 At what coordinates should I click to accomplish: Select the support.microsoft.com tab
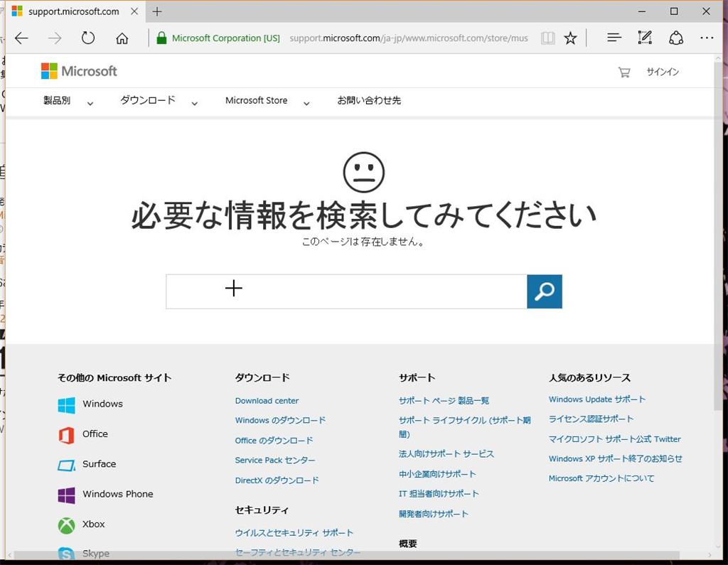point(74,11)
